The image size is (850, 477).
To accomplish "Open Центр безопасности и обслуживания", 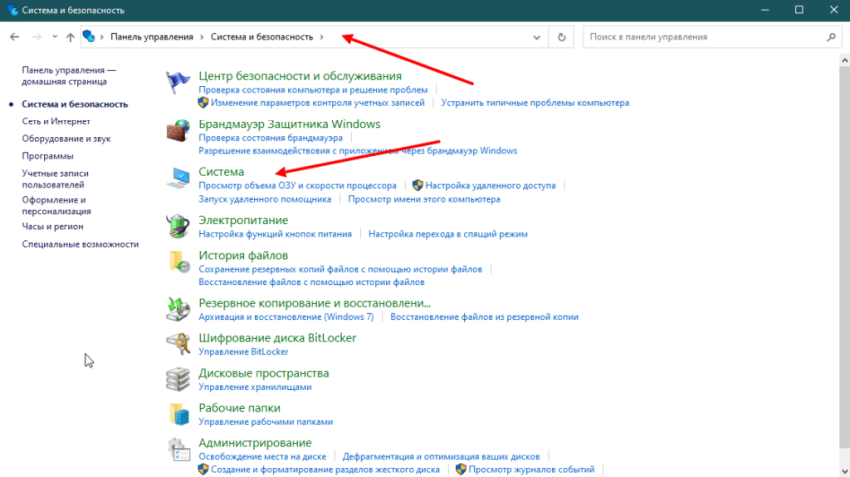I will (x=300, y=76).
